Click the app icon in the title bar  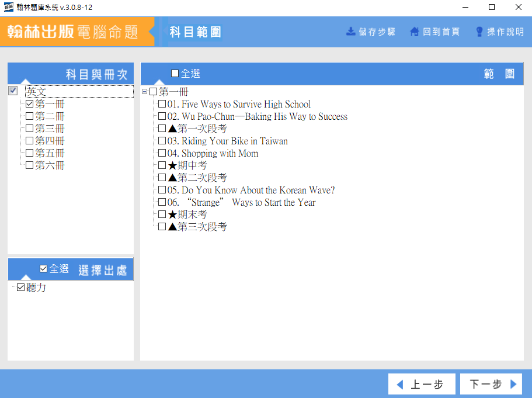(x=9, y=8)
